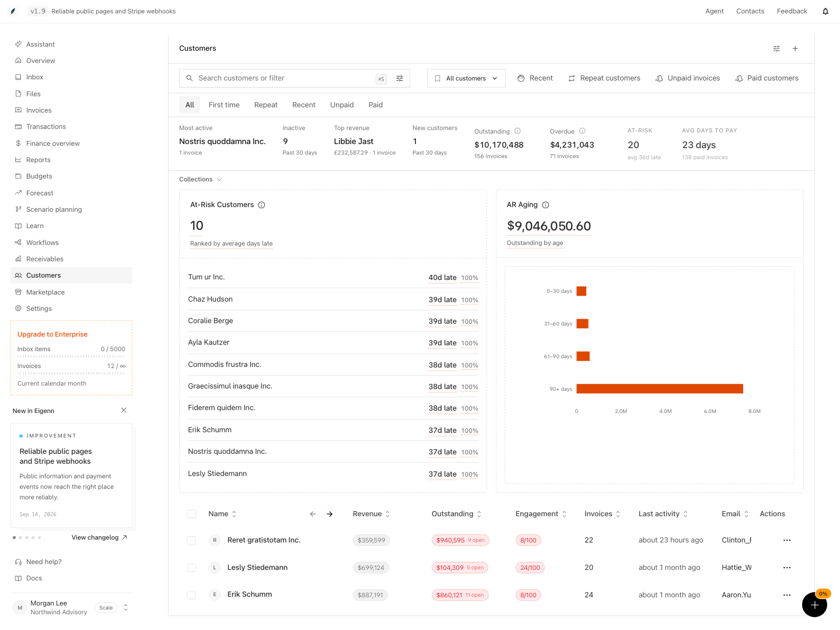The width and height of the screenshot is (840, 630).
Task: Show info for AR Aging
Action: 545,205
